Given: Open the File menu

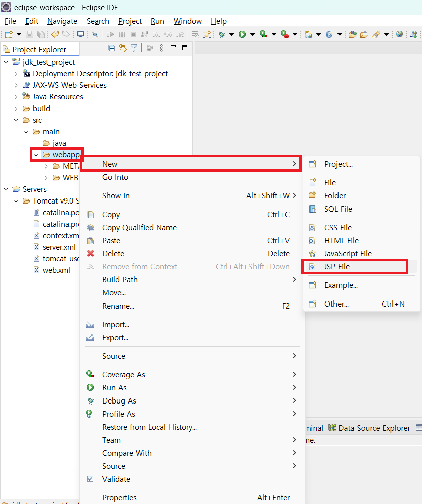Looking at the screenshot, I should [10, 21].
